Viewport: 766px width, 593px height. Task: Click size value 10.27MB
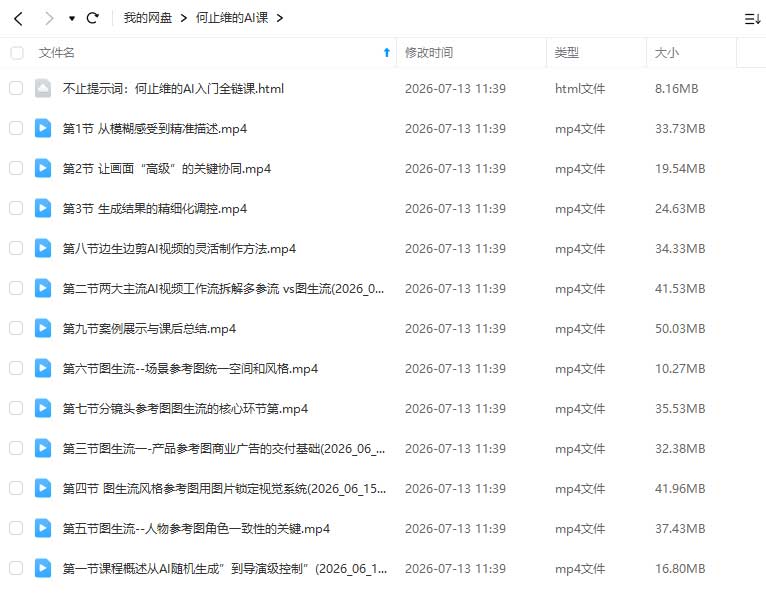coord(680,368)
